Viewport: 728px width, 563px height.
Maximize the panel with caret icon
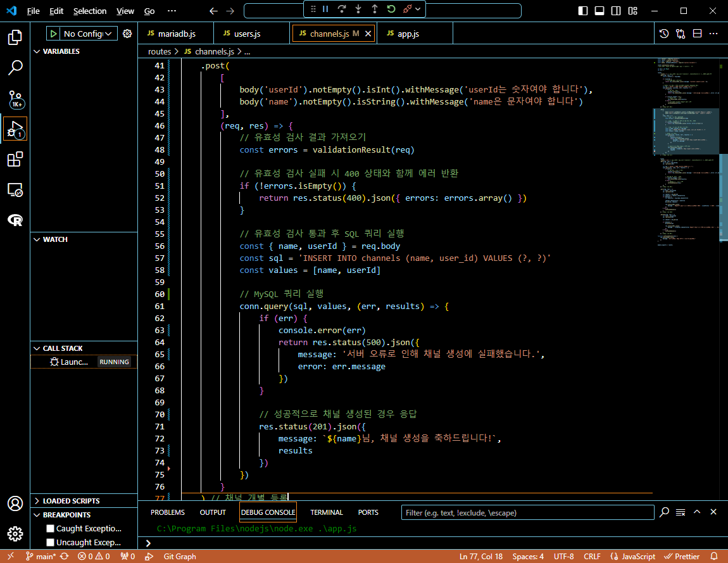pyautogui.click(x=697, y=512)
